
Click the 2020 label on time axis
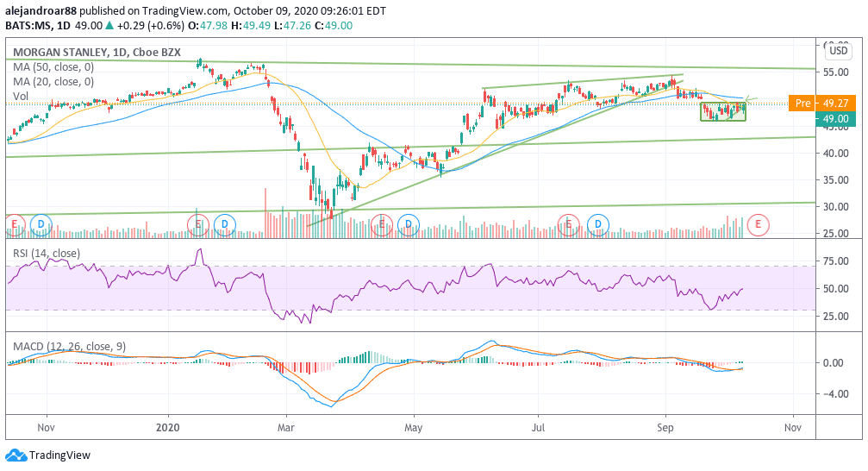click(x=168, y=428)
